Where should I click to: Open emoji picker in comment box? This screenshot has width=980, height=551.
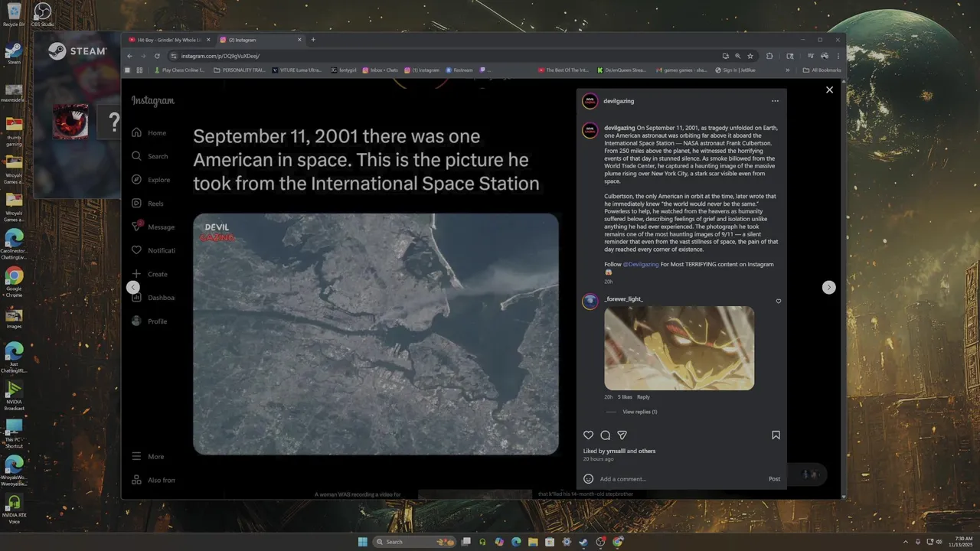click(x=588, y=479)
